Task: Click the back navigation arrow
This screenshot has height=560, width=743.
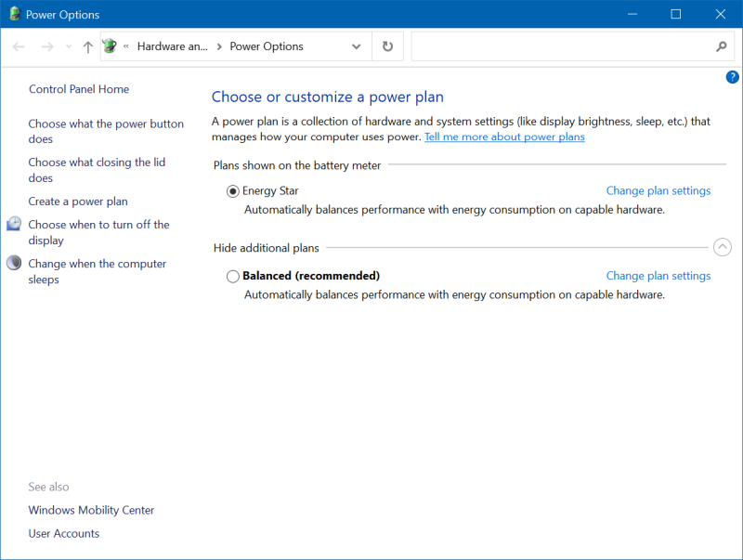Action: tap(20, 46)
